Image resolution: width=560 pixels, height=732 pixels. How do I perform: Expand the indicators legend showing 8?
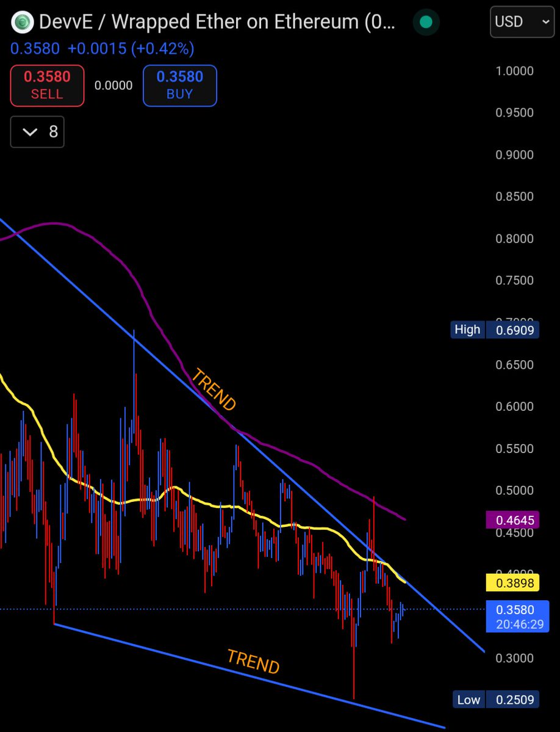coord(37,132)
